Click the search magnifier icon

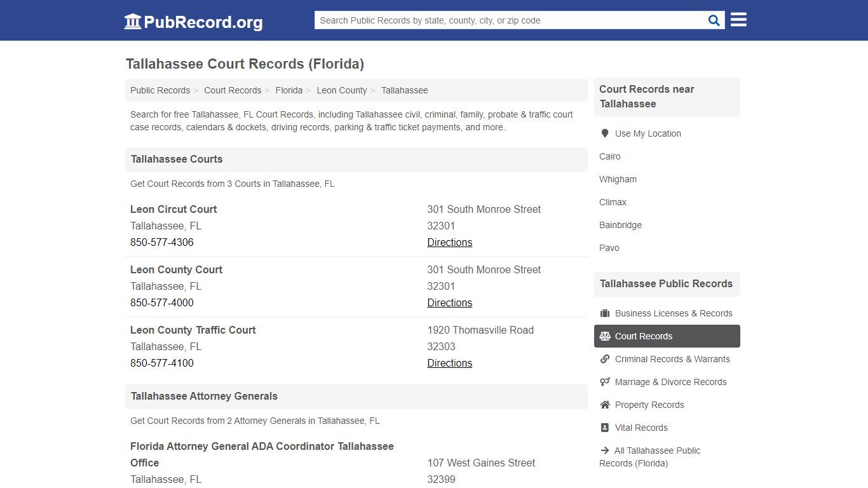pyautogui.click(x=714, y=20)
